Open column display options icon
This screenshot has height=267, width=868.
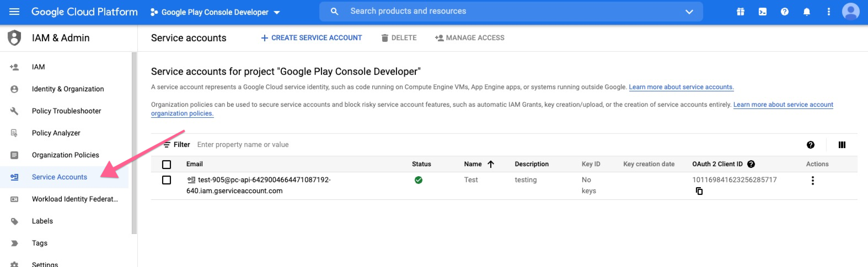click(x=842, y=145)
